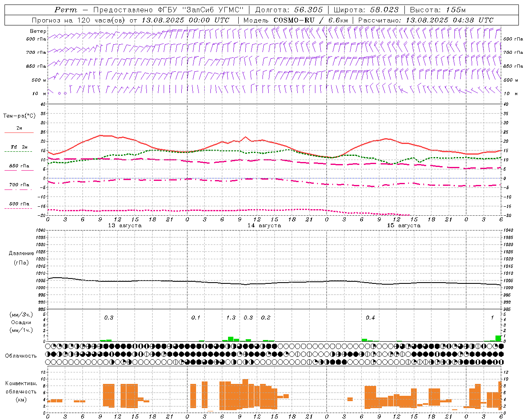Click the precipitation amount "0.2"

tap(266, 318)
